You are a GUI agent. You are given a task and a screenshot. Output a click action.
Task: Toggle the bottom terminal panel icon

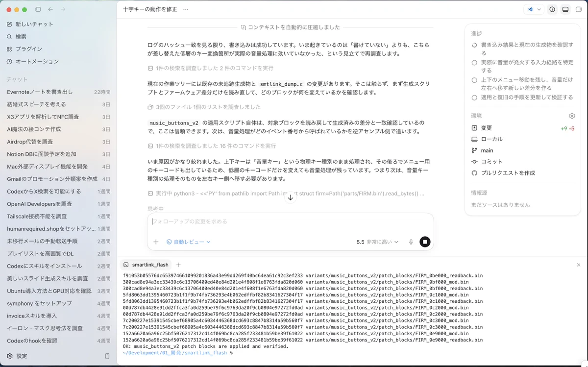point(565,9)
